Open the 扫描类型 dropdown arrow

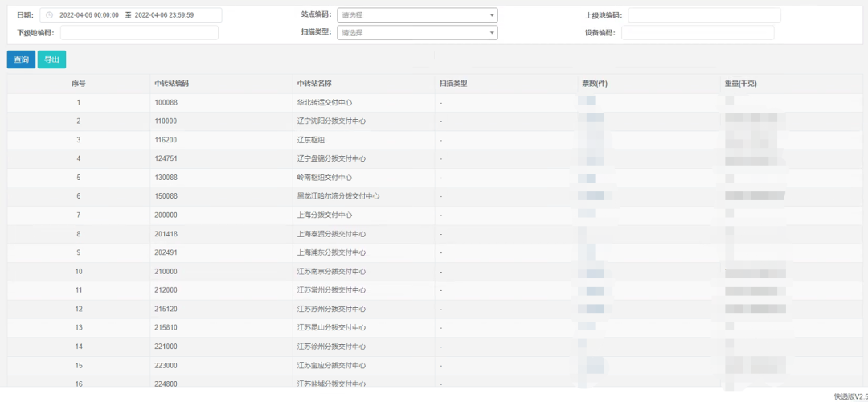pos(492,33)
